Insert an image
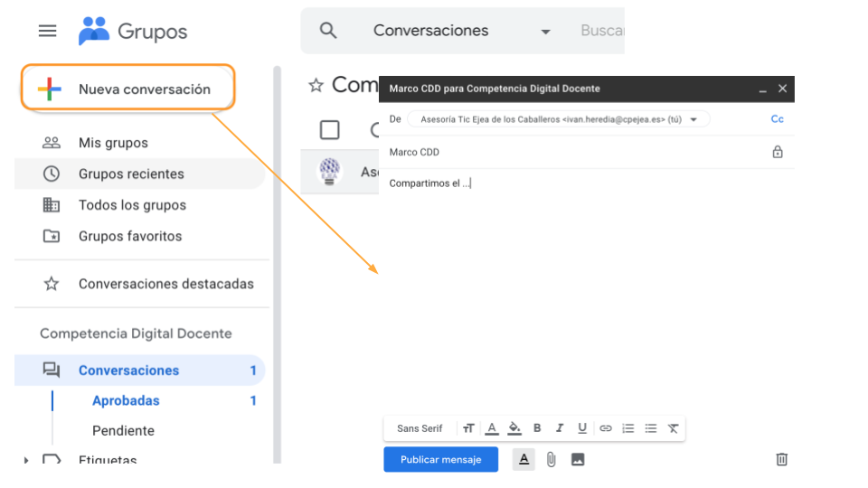 578,459
